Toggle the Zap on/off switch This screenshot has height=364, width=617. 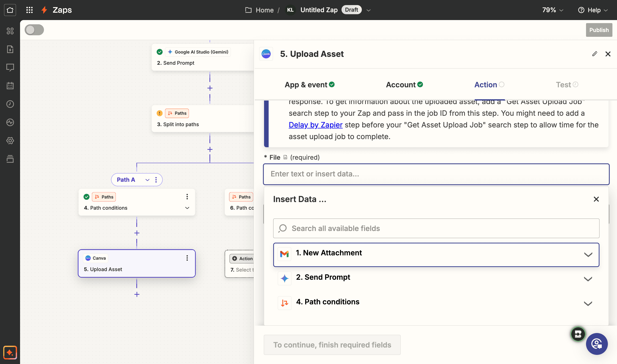34,30
